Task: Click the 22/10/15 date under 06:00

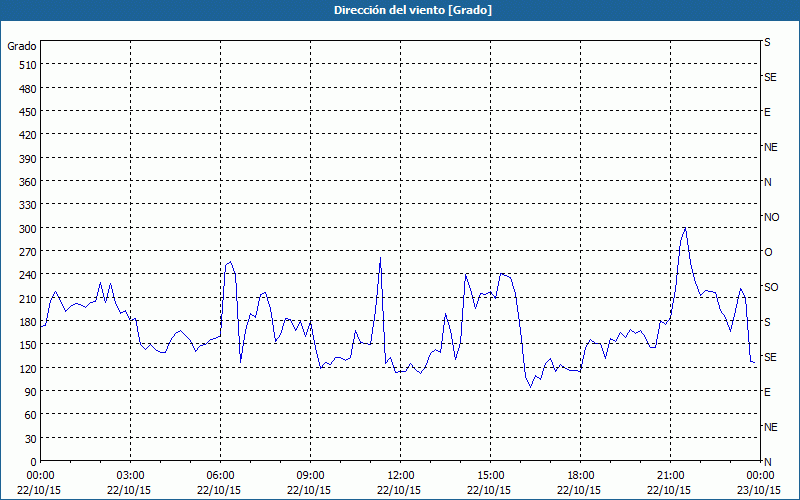Action: pyautogui.click(x=219, y=490)
